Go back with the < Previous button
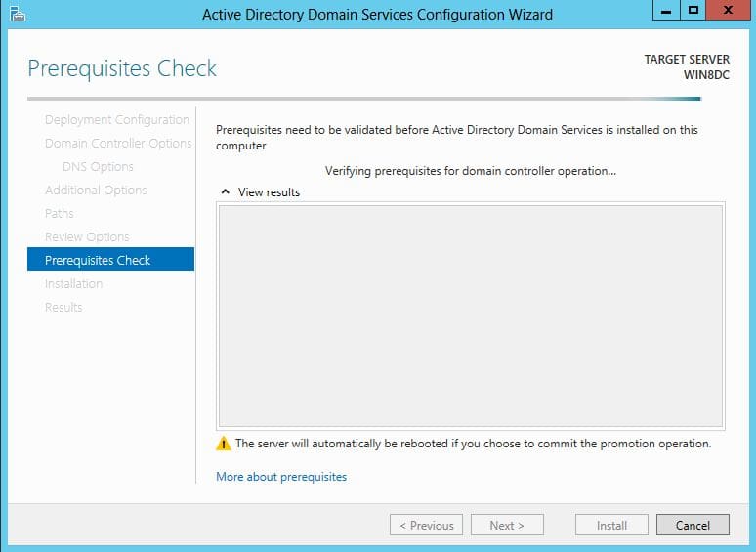Image resolution: width=756 pixels, height=552 pixels. 426,525
